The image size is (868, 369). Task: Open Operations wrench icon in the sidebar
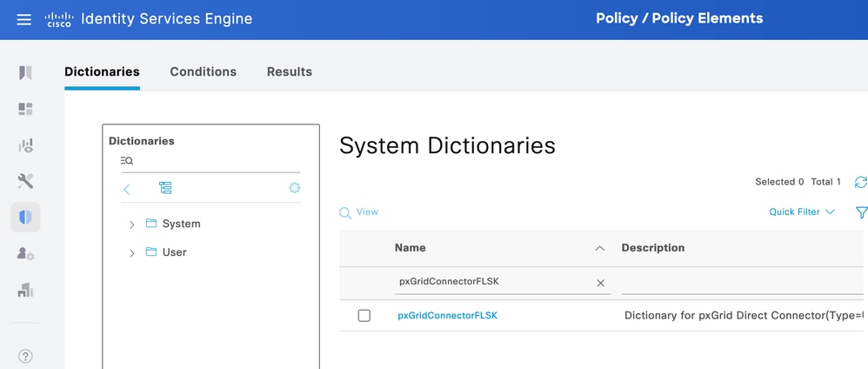(25, 181)
